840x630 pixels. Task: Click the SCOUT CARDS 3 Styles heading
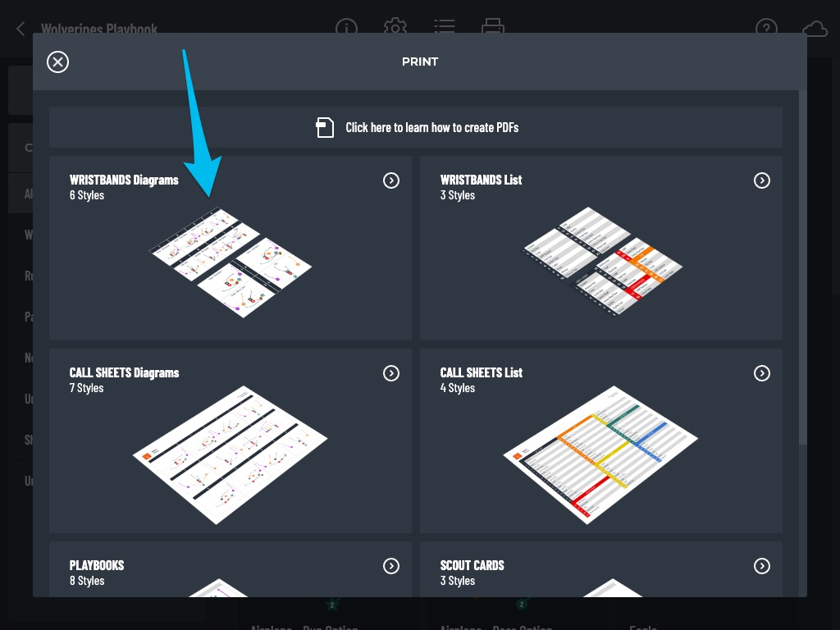472,573
